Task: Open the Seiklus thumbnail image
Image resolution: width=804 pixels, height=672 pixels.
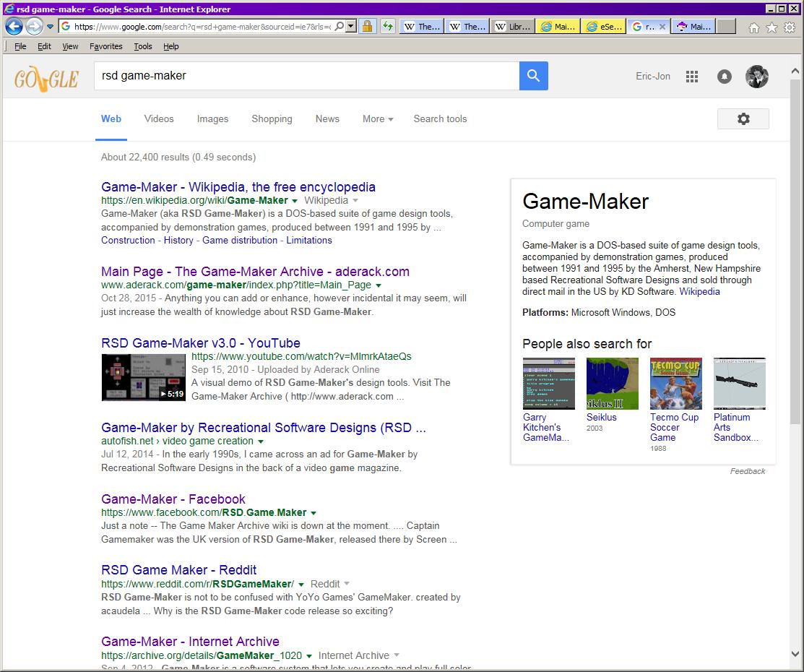Action: coord(613,384)
